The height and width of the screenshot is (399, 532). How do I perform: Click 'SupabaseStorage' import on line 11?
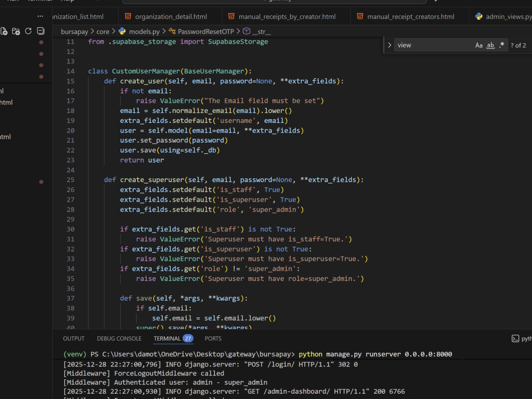238,41
